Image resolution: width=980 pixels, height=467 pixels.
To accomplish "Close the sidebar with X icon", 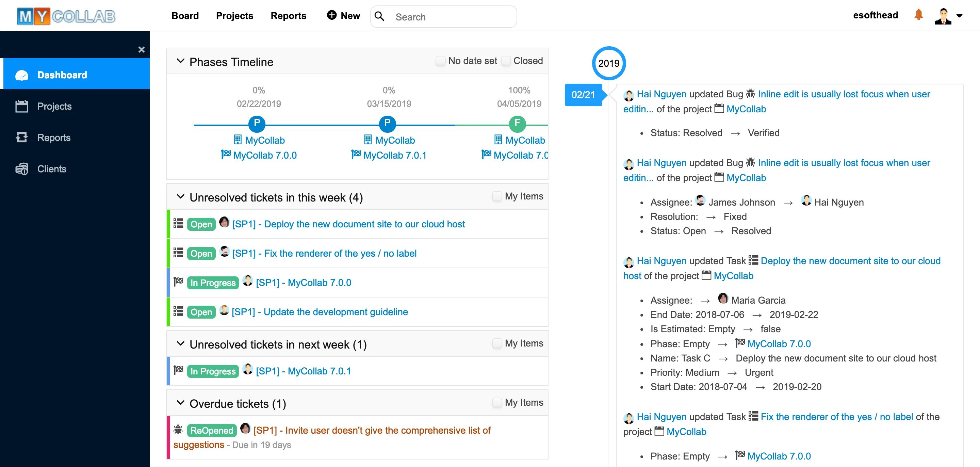I will [141, 49].
